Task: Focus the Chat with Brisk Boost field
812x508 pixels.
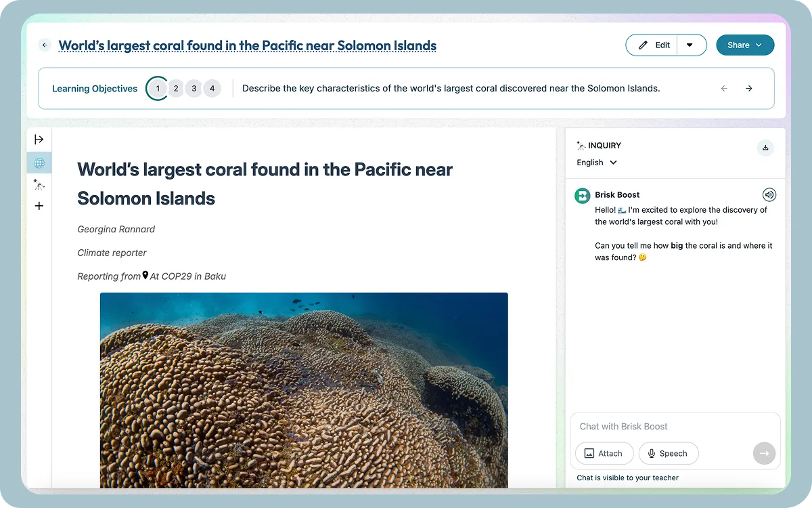Action: 675,426
